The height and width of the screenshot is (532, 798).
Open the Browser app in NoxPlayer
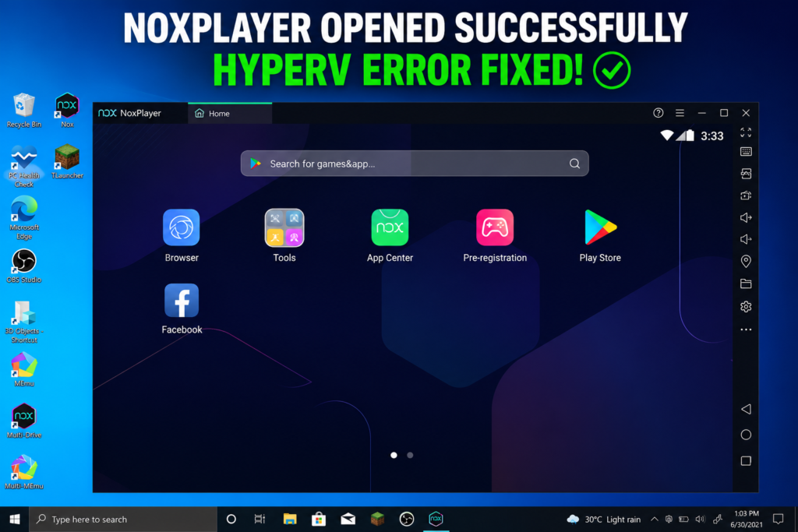181,228
